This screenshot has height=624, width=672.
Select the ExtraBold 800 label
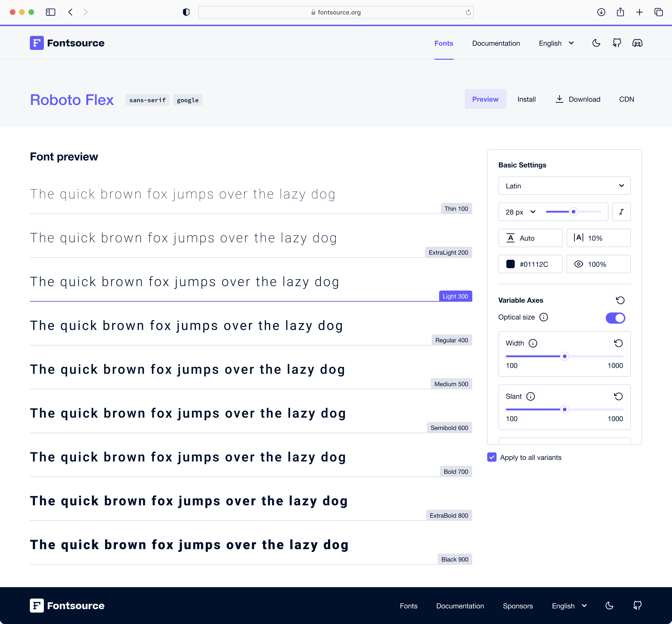(x=449, y=515)
